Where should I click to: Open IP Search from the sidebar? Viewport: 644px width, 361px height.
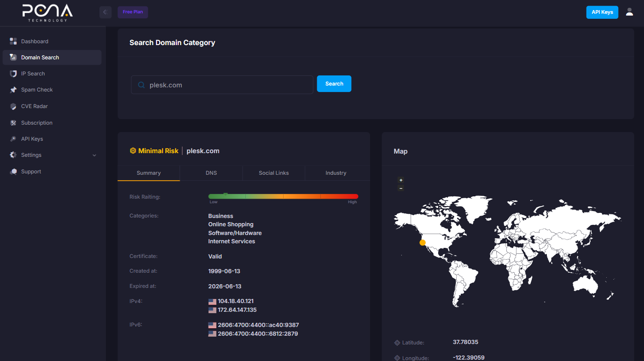click(52, 74)
